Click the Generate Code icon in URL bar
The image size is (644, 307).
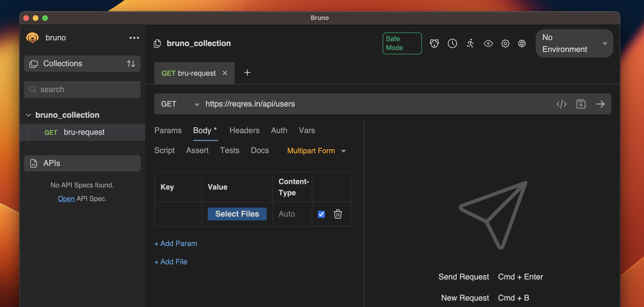click(x=561, y=104)
